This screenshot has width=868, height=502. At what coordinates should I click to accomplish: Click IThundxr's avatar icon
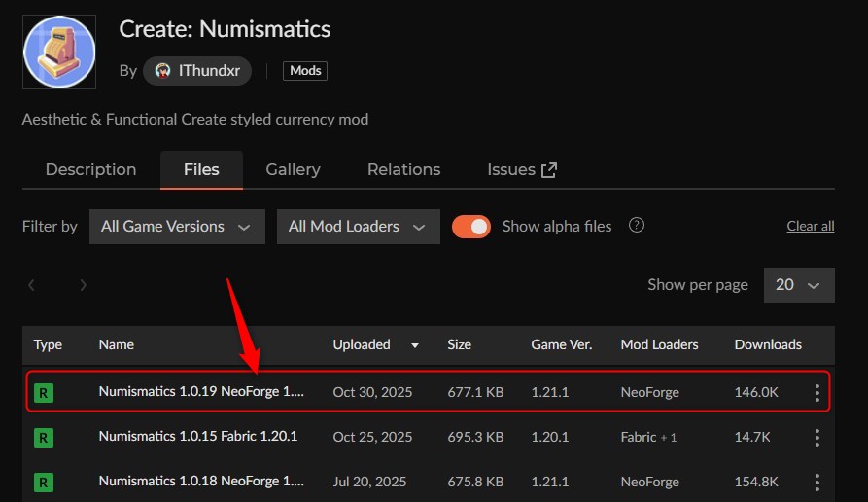pyautogui.click(x=162, y=71)
